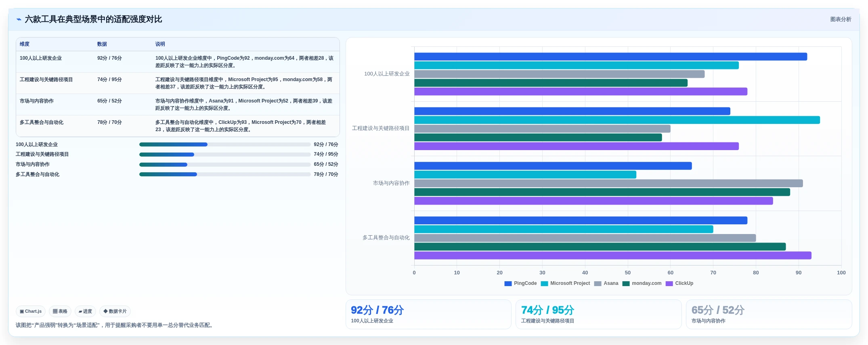Click the 多工具整合与自动化 label in progress list
868x345 pixels.
click(38, 175)
